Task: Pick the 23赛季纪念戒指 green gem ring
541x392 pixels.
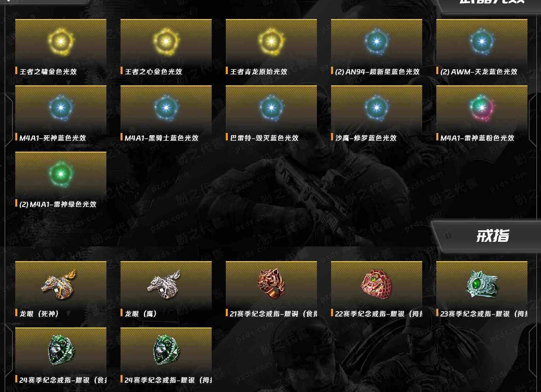Action: pos(482,284)
